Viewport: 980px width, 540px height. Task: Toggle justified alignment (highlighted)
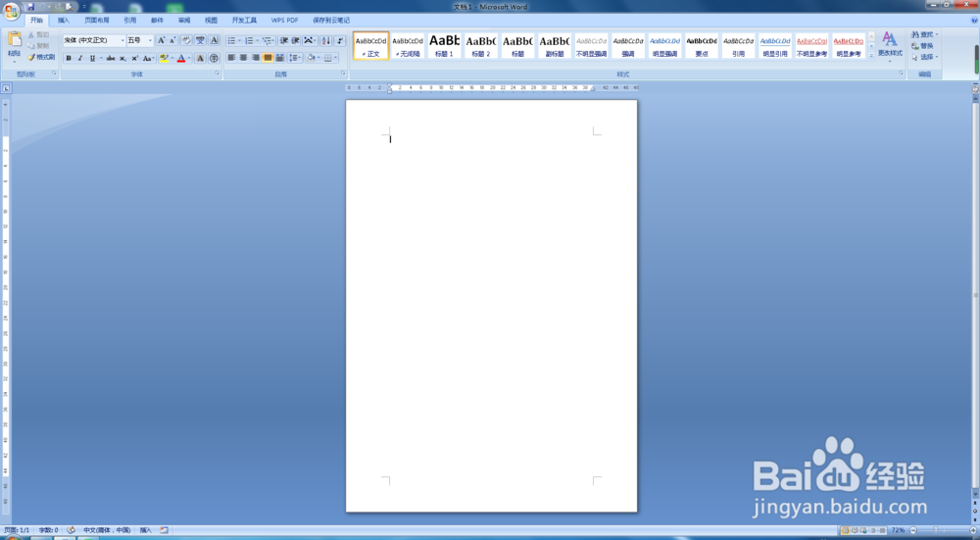(268, 58)
